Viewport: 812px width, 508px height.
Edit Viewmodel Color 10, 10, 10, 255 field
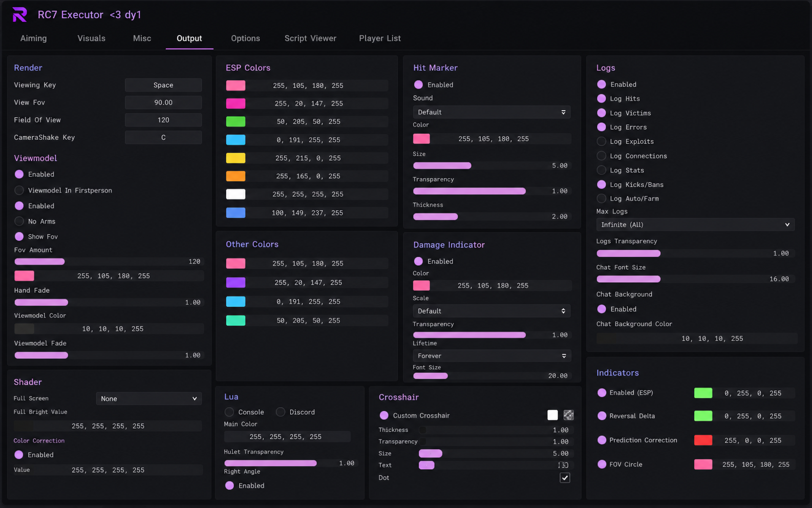pos(109,329)
